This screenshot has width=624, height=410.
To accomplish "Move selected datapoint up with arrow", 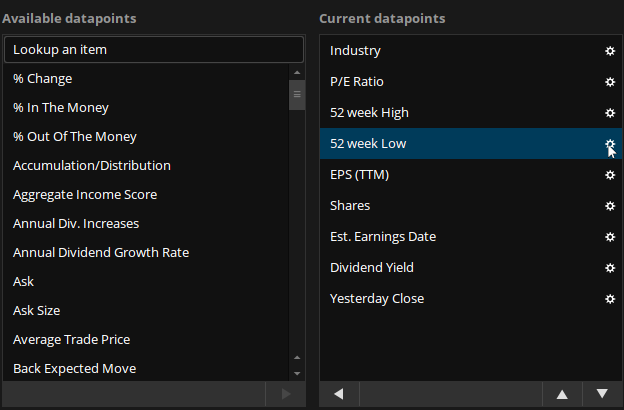I will (561, 394).
